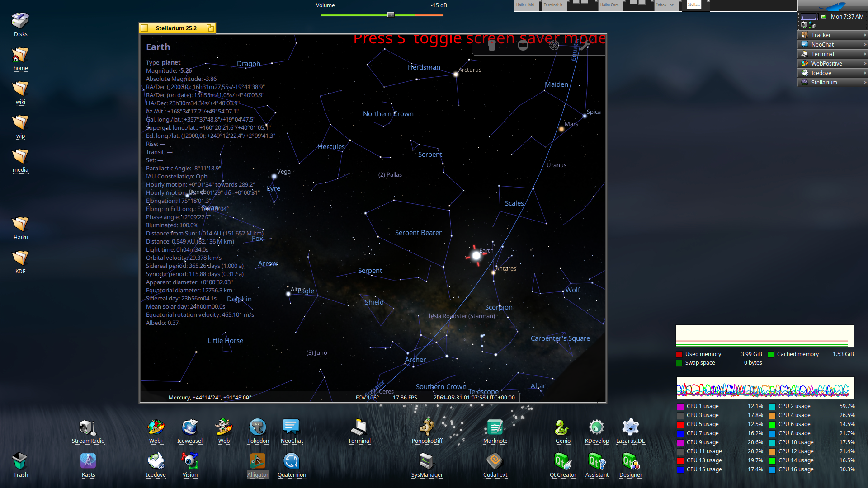Click the bucket icon in Stellarium's top toolbar
The width and height of the screenshot is (868, 488).
492,46
